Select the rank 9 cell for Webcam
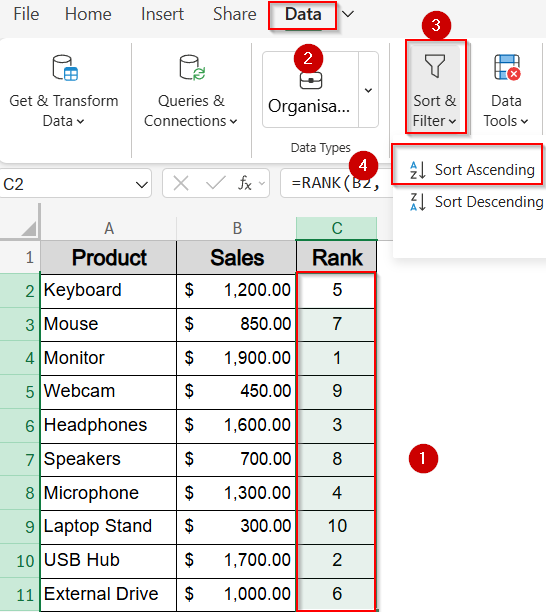Screen dimensions: 546x612 336,391
